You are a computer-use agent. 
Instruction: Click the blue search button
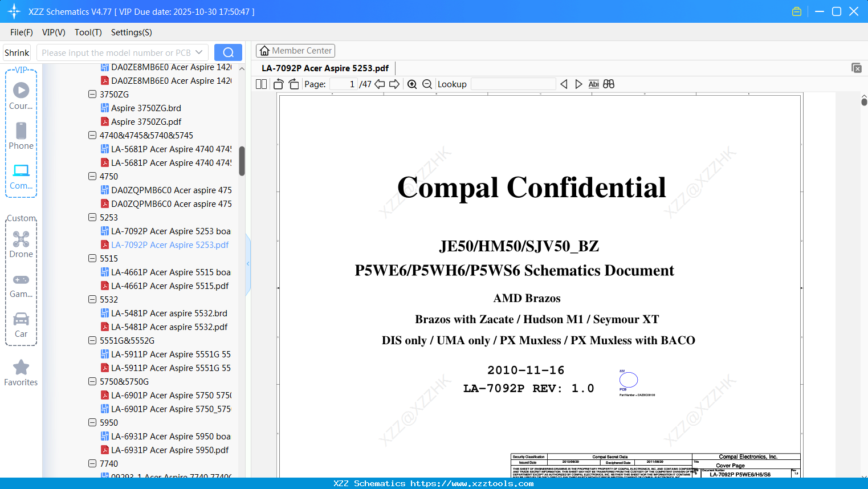coord(228,52)
